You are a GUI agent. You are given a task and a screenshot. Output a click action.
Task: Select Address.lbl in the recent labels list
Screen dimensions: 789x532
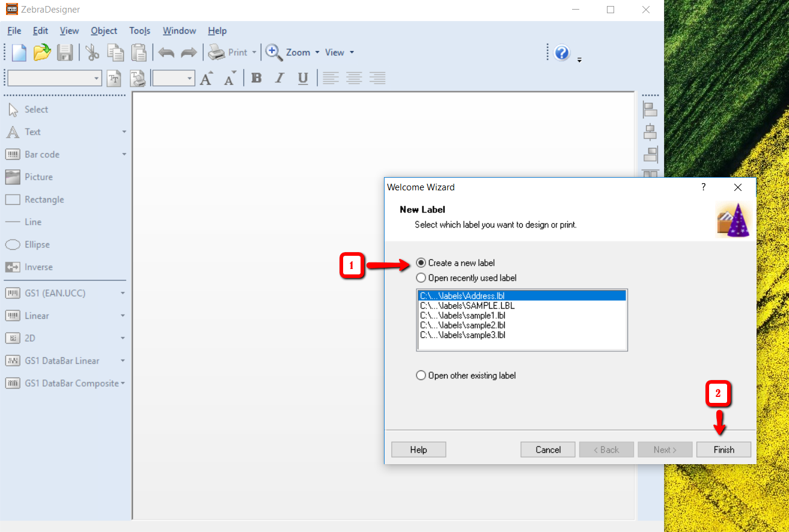[522, 296]
